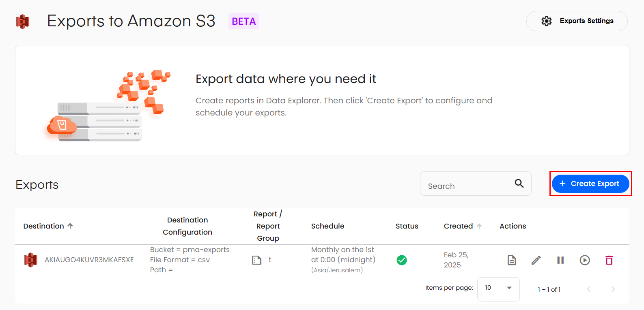
Task: Click the BETA badge
Action: coord(243,21)
